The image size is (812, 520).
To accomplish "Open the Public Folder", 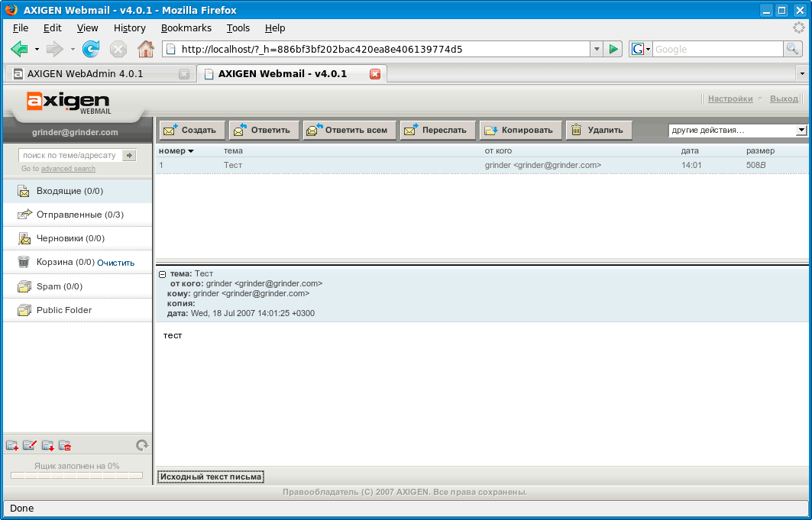I will pyautogui.click(x=77, y=310).
